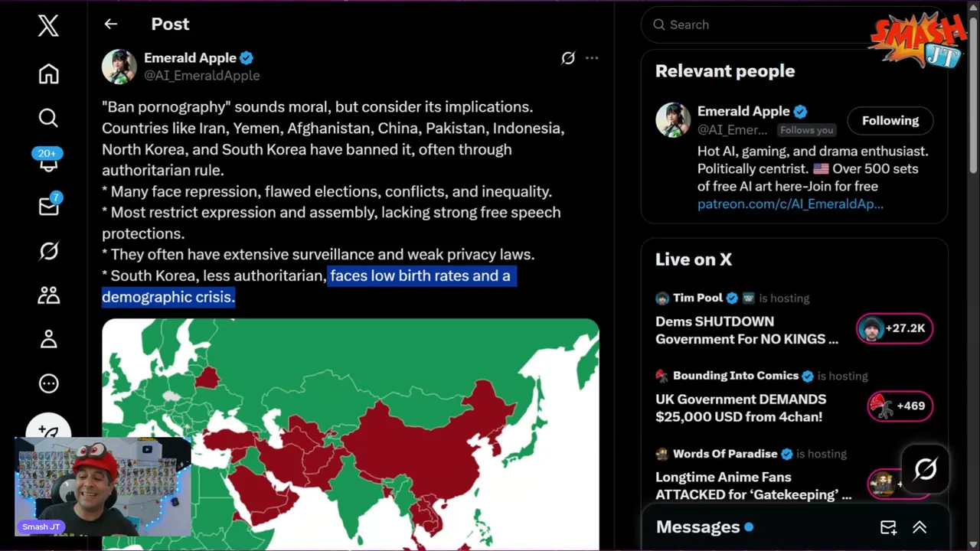Open Notifications bell with 20+ badge

tap(48, 162)
